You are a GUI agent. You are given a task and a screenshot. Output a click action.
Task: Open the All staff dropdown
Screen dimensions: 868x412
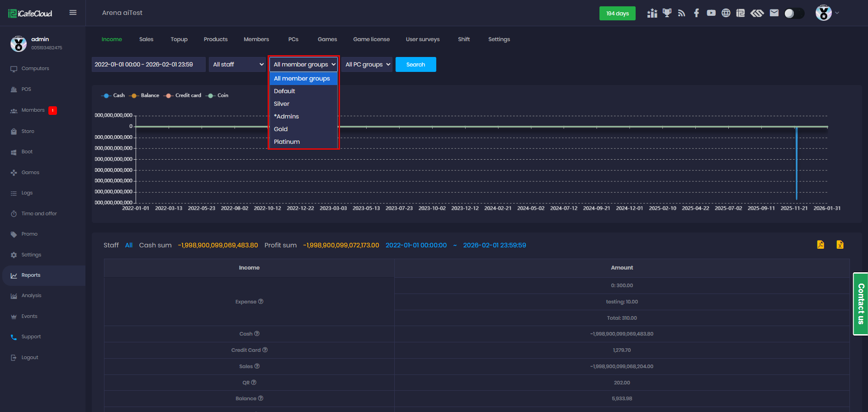[238, 64]
